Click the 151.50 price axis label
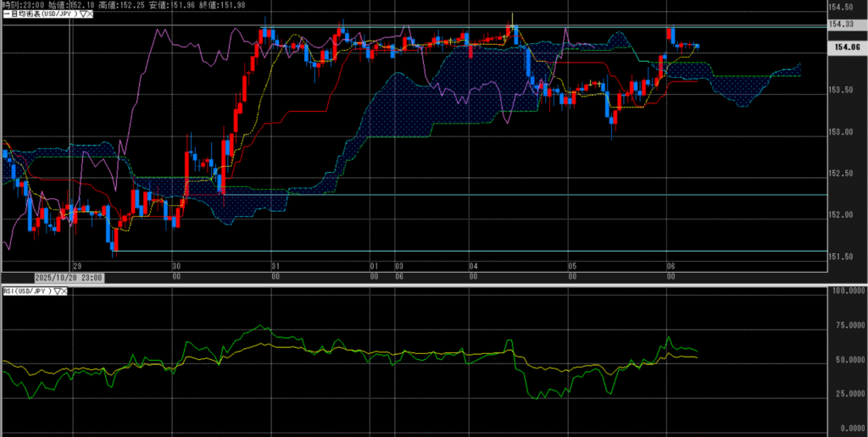The width and height of the screenshot is (868, 437). pyautogui.click(x=842, y=257)
